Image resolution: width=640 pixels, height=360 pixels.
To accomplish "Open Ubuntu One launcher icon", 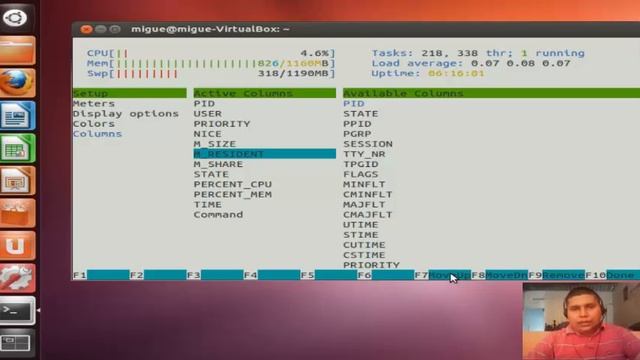I will click(17, 246).
